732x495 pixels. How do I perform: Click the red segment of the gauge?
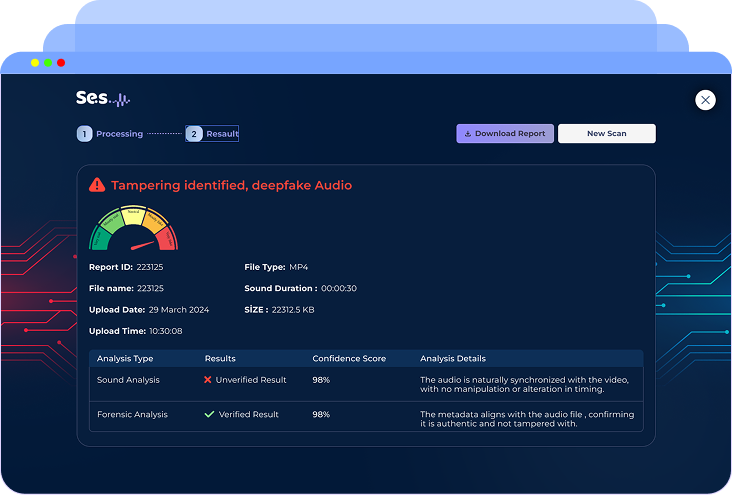pyautogui.click(x=168, y=238)
